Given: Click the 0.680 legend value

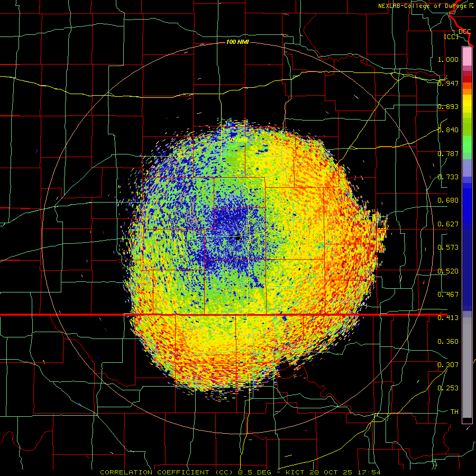Looking at the screenshot, I should point(448,200).
